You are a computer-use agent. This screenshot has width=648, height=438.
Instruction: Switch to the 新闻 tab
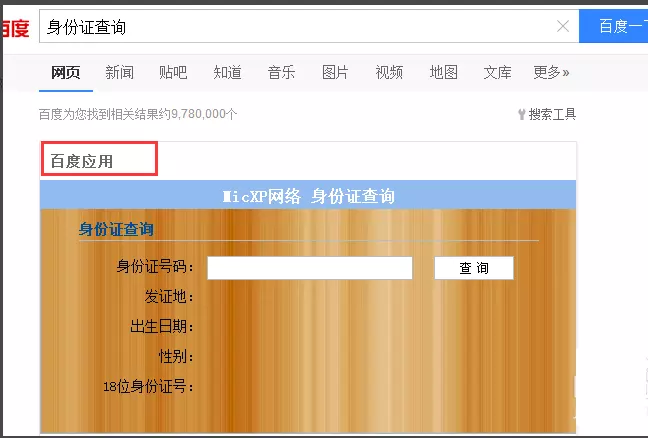point(119,73)
